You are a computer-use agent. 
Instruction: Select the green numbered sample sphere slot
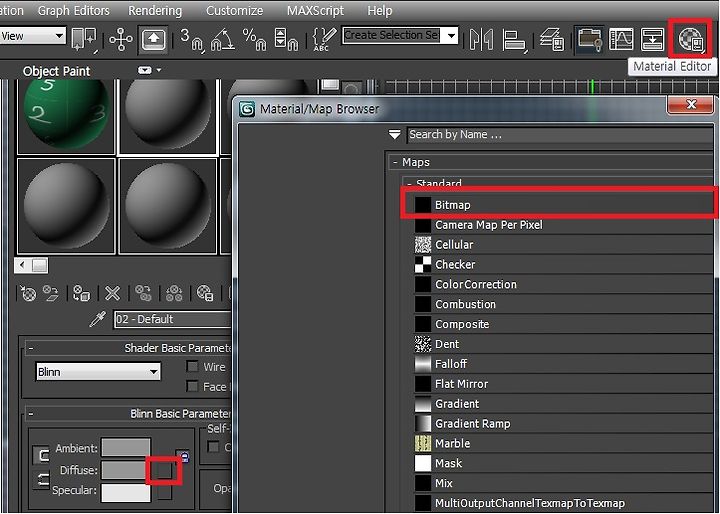point(66,116)
